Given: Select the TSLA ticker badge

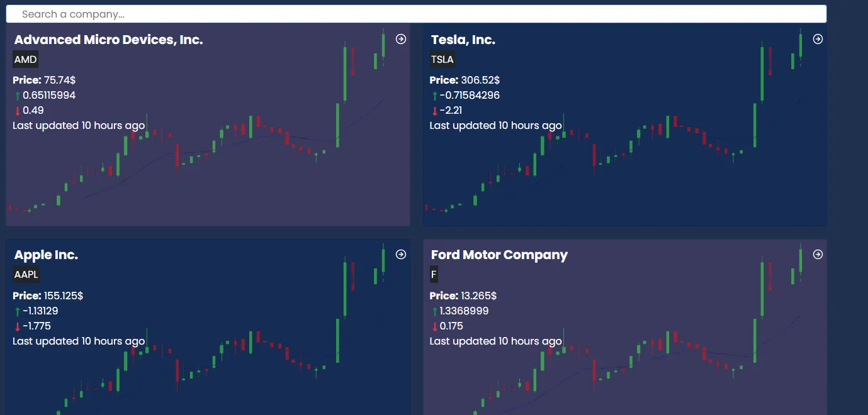Looking at the screenshot, I should coord(442,60).
